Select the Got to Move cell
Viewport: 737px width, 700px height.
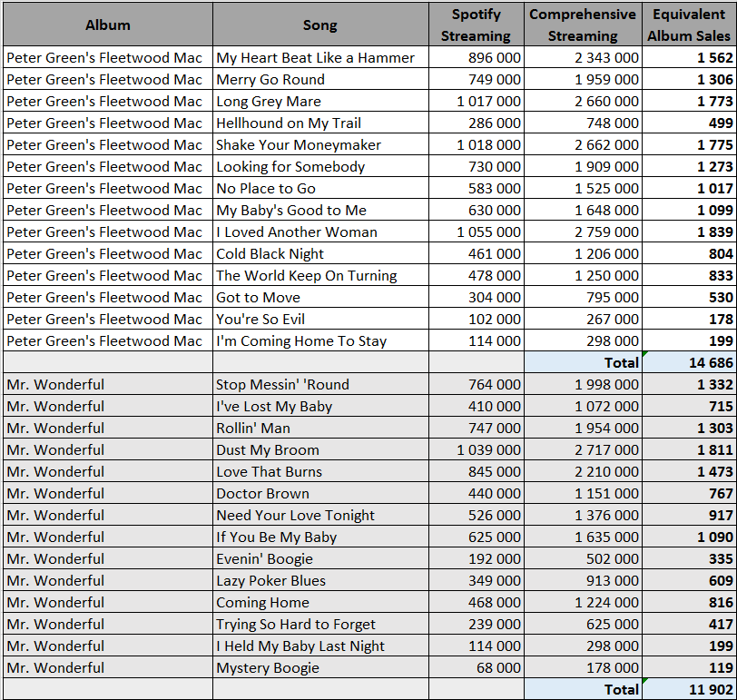coord(320,297)
